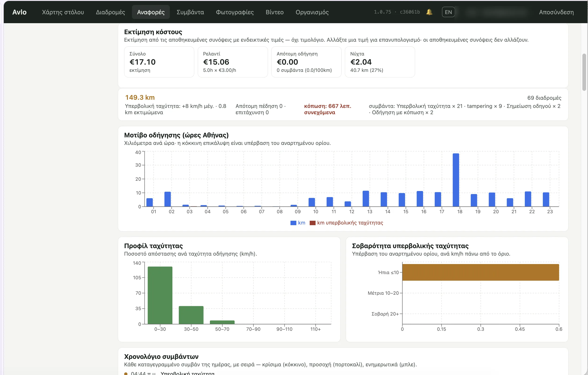Image resolution: width=588 pixels, height=375 pixels.
Task: Click the page vertical scrollbar thumb
Action: 584,72
